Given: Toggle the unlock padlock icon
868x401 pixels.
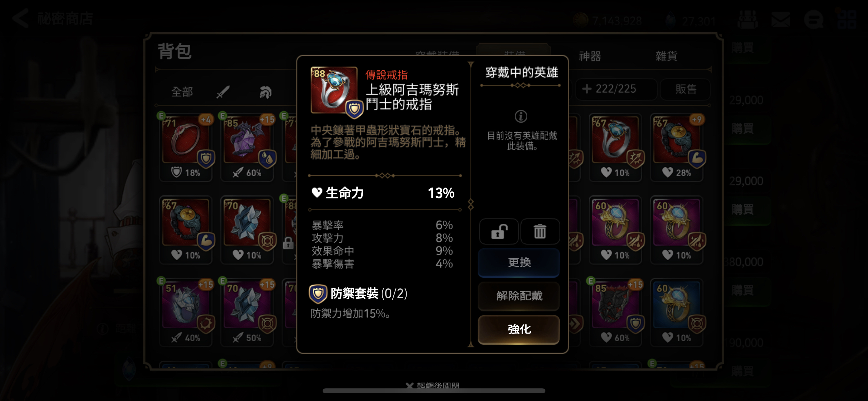Looking at the screenshot, I should (499, 231).
